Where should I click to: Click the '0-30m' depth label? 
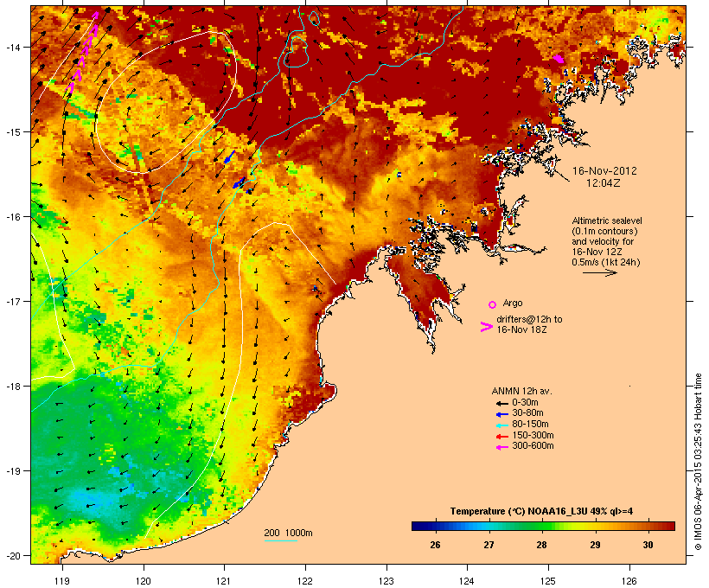click(x=525, y=403)
